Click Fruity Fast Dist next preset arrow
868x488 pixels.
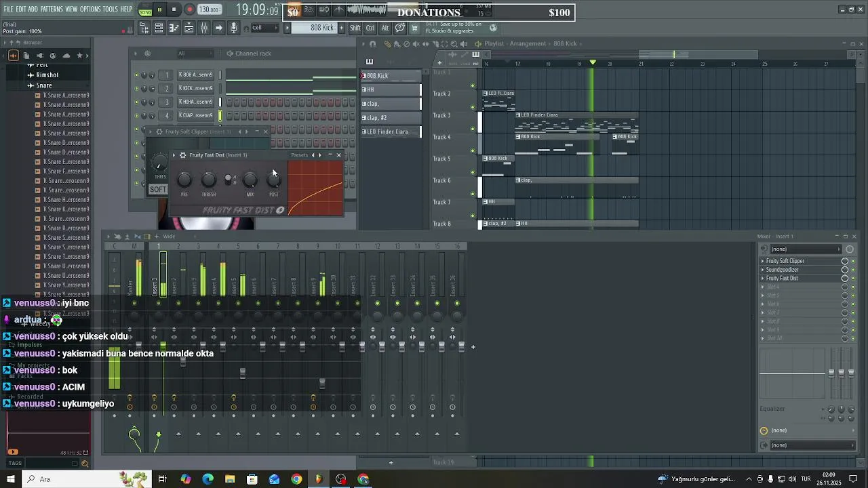(320, 155)
